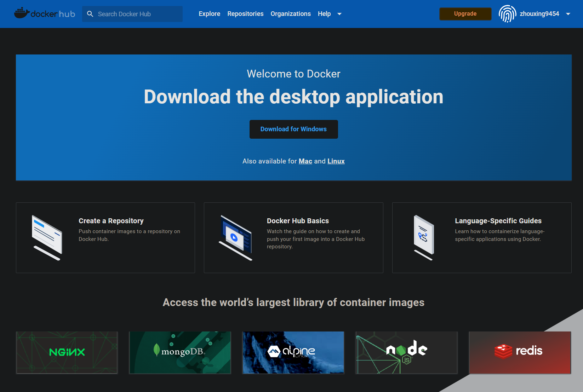The width and height of the screenshot is (583, 392).
Task: Click the search magnifier icon
Action: point(90,14)
